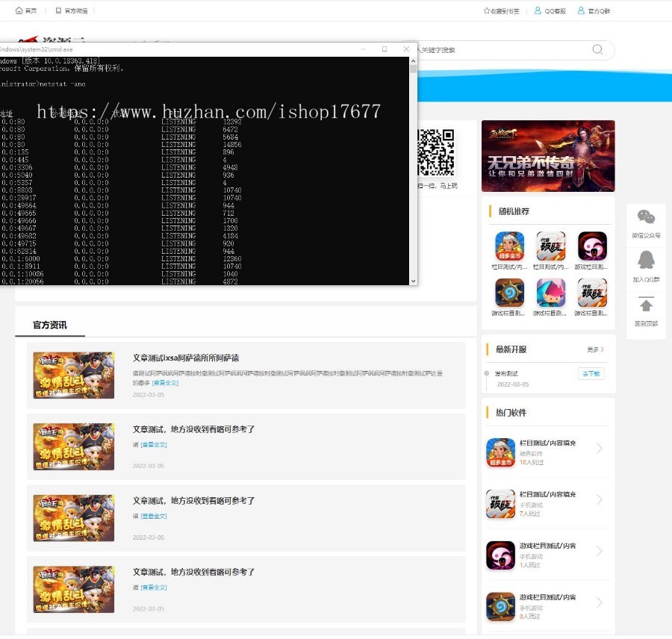Expand chevron of hot software with 10人玩过
Image resolution: width=672 pixels, height=639 pixels.
pyautogui.click(x=600, y=449)
